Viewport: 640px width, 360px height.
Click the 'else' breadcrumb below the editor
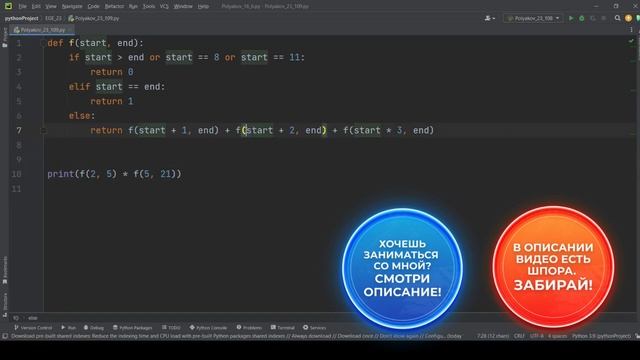click(33, 318)
